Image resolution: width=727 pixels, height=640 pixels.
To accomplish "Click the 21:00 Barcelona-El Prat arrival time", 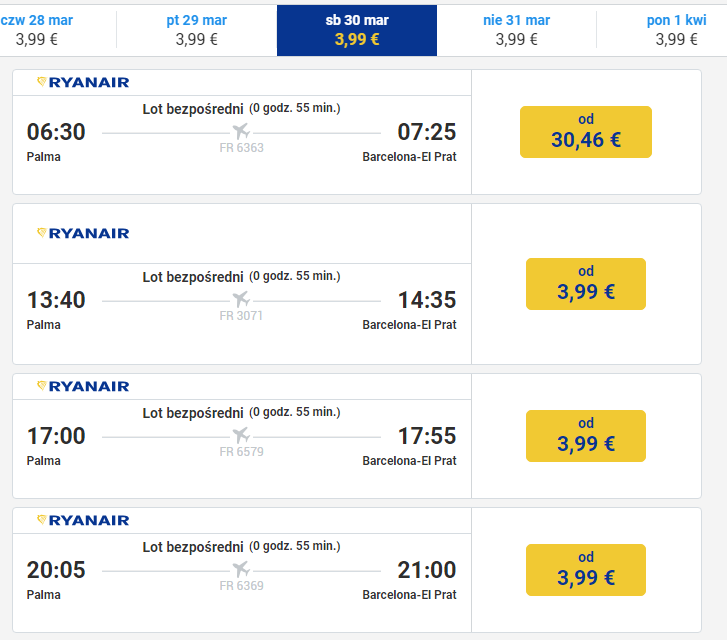I will (427, 570).
